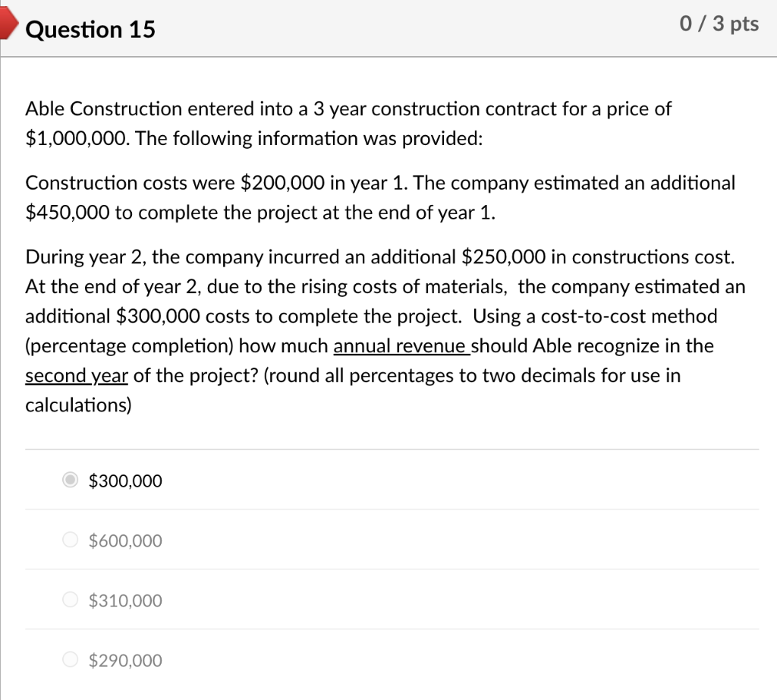The width and height of the screenshot is (777, 700).
Task: Click the red bookmark marker on the left edge
Action: (6, 24)
